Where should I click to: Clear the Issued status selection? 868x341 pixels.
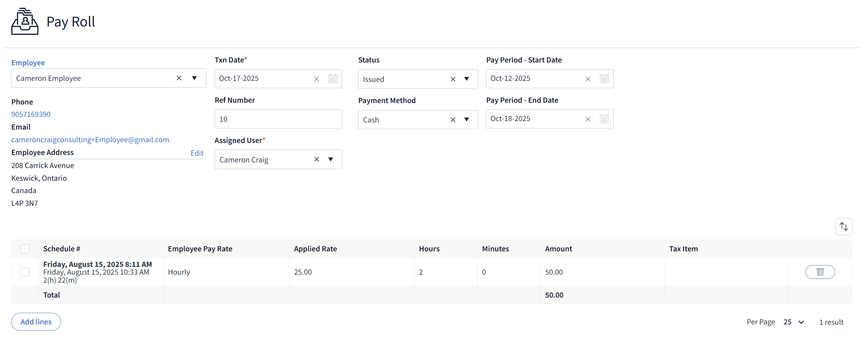tap(453, 79)
